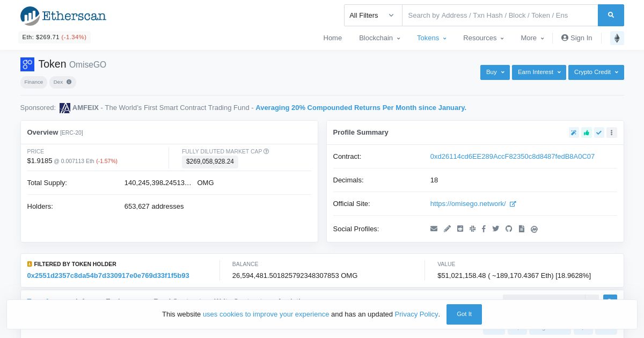Open the https://omisego.network/ link
Screen dimensions: 644x338
tap(468, 204)
